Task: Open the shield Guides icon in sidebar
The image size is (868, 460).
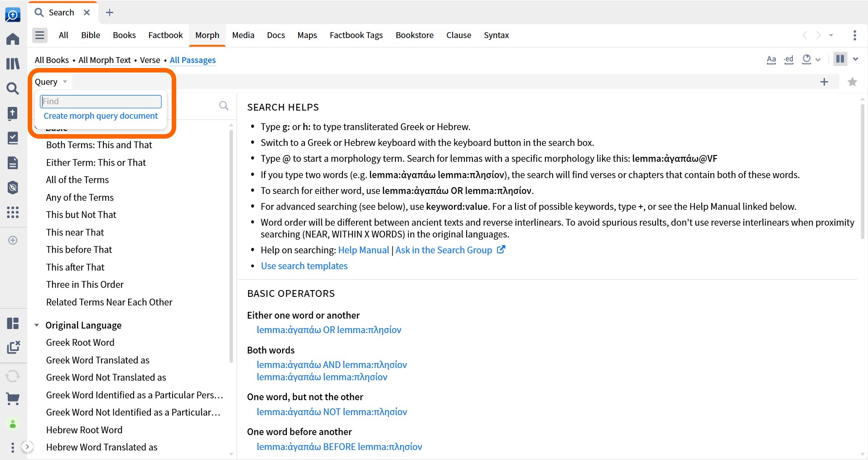Action: (x=13, y=187)
